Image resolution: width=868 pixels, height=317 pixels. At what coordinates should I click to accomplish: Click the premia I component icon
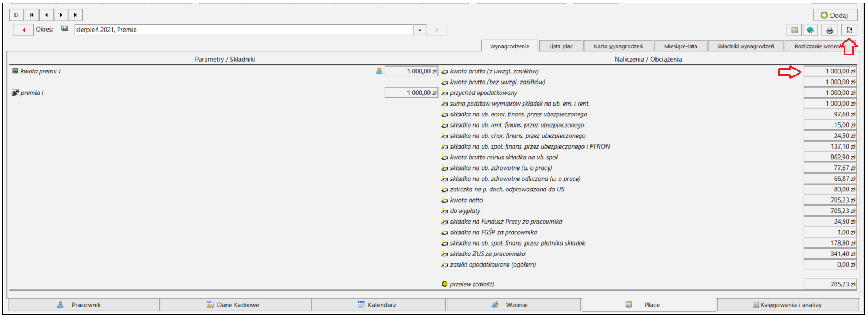click(15, 92)
